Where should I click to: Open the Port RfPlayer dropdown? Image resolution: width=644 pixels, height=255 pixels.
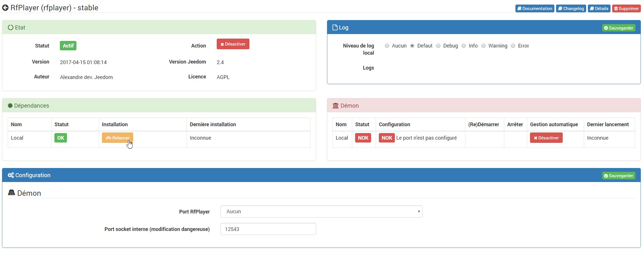tap(321, 211)
